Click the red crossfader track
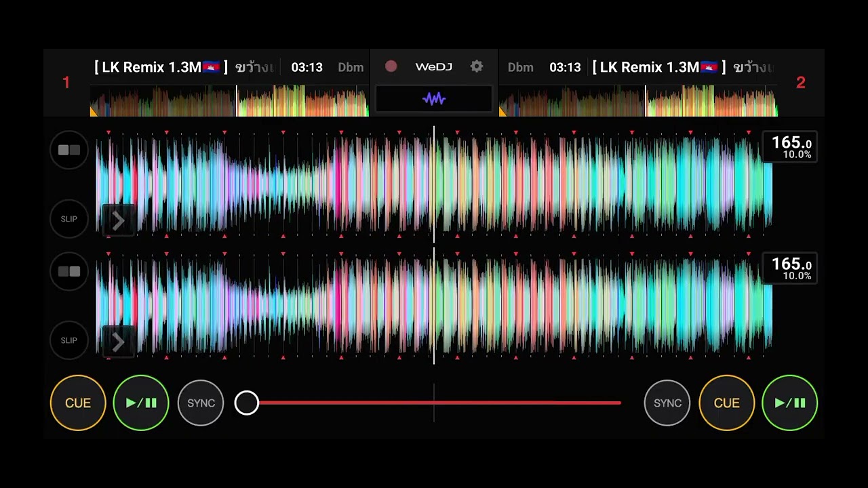The image size is (868, 488). (x=434, y=403)
